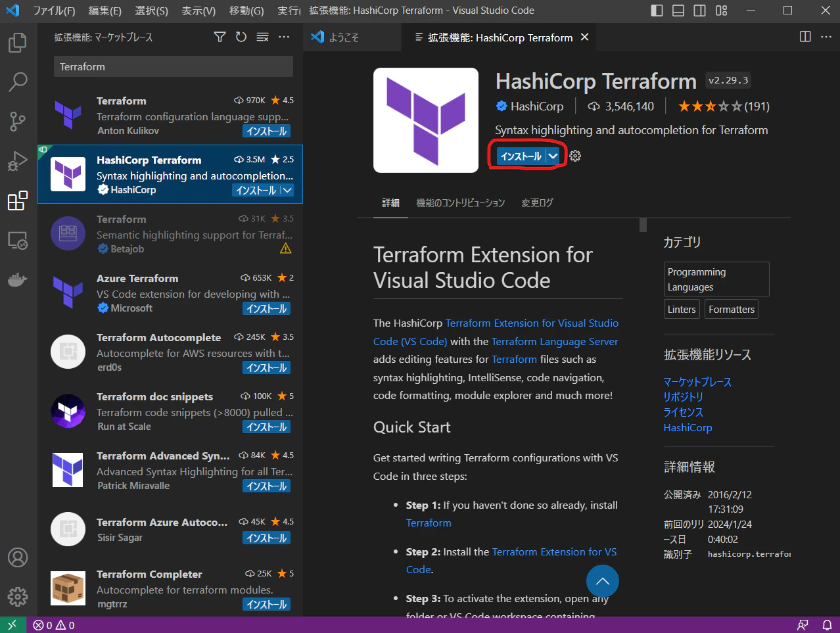The width and height of the screenshot is (840, 633).
Task: Open the ファイル(F) menu
Action: coord(54,11)
